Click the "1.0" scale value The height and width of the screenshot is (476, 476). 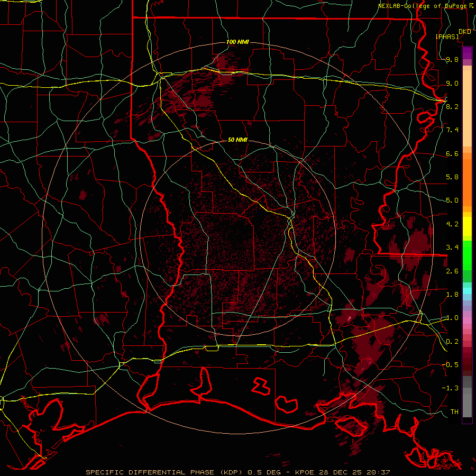[452, 317]
